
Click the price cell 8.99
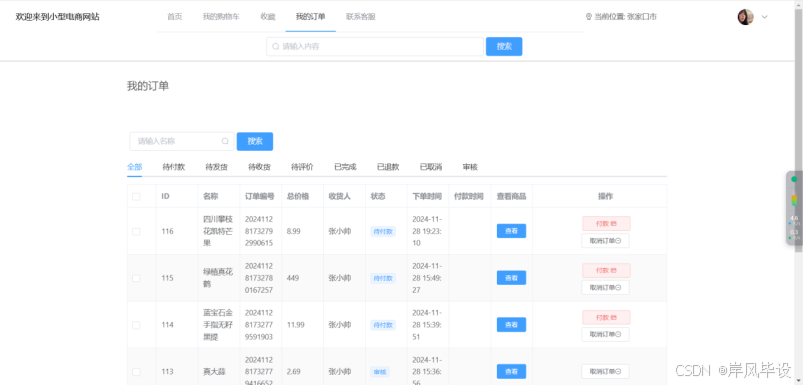294,231
